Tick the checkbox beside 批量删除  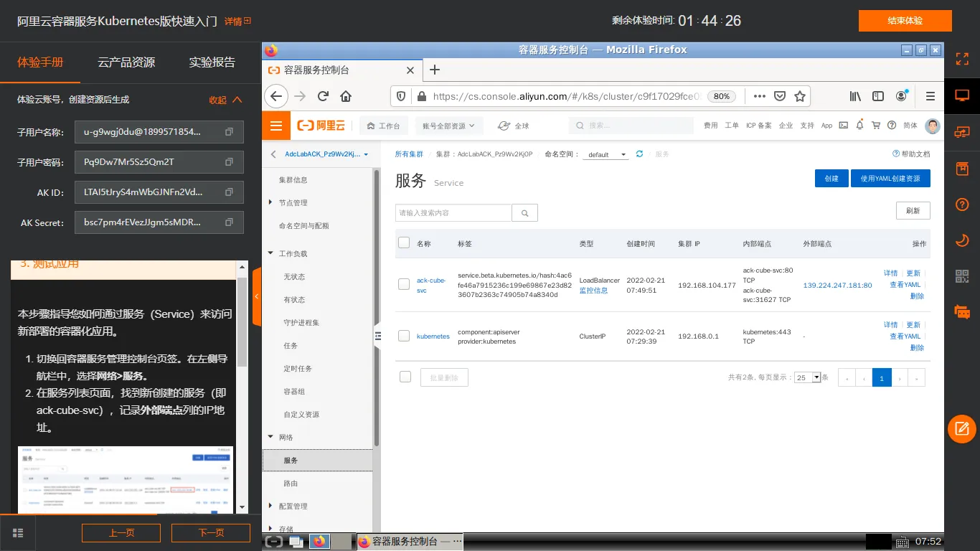point(405,377)
